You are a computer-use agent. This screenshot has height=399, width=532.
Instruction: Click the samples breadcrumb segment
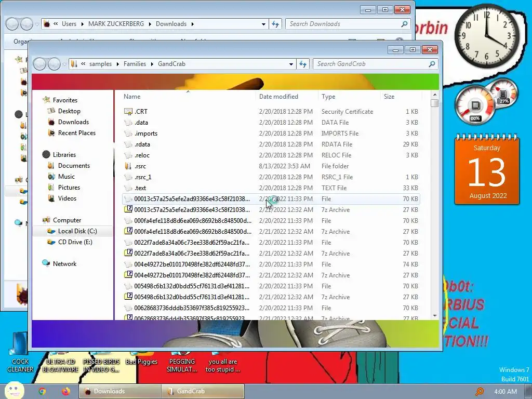point(100,64)
